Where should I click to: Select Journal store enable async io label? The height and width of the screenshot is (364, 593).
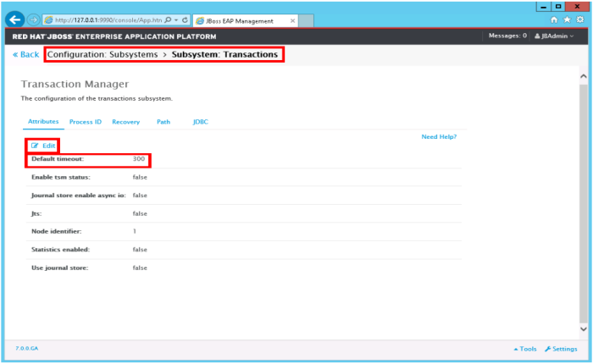pos(79,195)
